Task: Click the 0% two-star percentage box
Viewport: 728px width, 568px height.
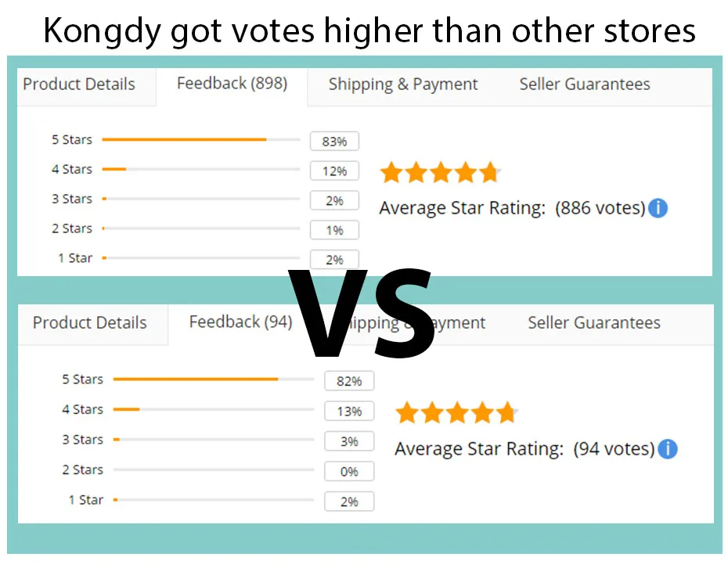Action: pyautogui.click(x=349, y=472)
